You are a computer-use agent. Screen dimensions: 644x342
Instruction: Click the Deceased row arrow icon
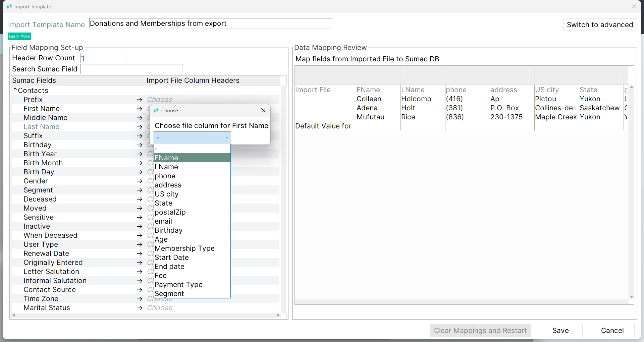click(x=140, y=199)
